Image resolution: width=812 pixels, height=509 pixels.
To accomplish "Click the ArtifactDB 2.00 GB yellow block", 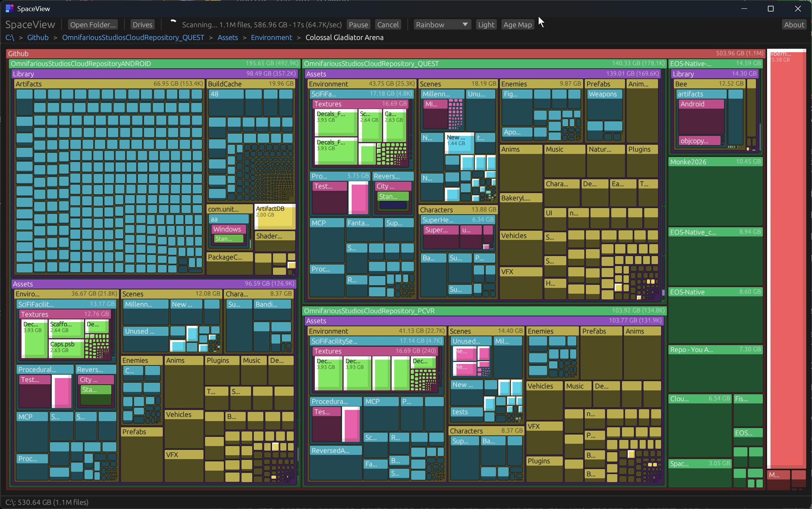I will (275, 217).
